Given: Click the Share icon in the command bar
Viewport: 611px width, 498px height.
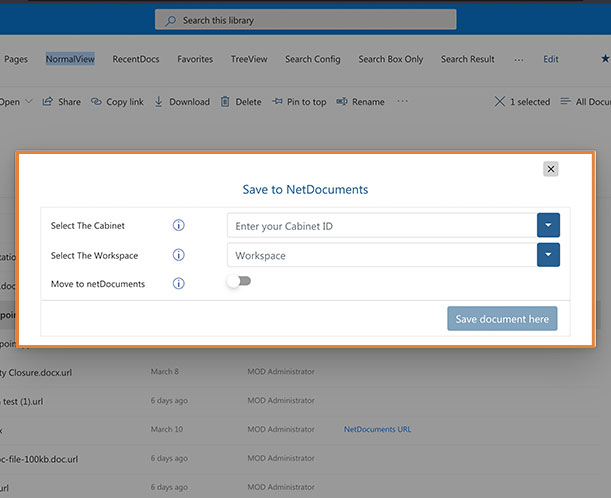Looking at the screenshot, I should 48,102.
